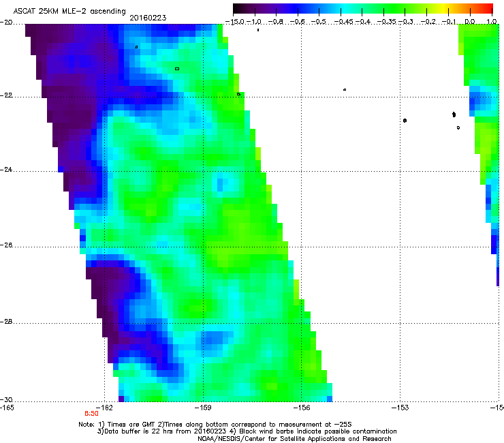Click the '-0.45' color scale label
The height and width of the screenshot is (443, 504).
tap(344, 22)
